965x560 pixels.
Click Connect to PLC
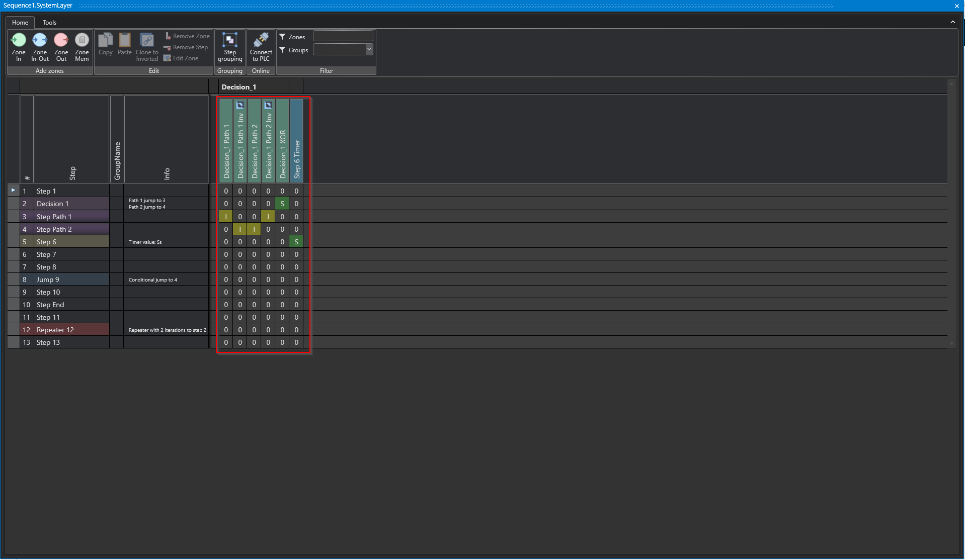point(261,47)
